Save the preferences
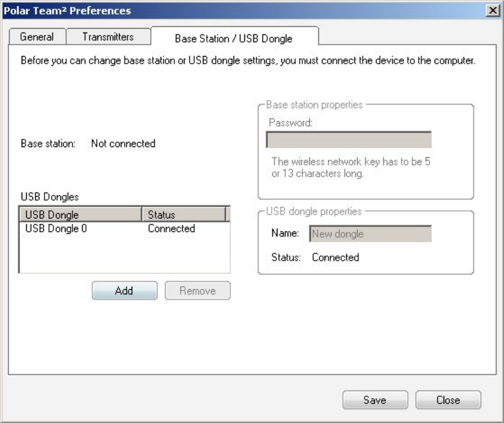This screenshot has width=504, height=423. point(375,400)
